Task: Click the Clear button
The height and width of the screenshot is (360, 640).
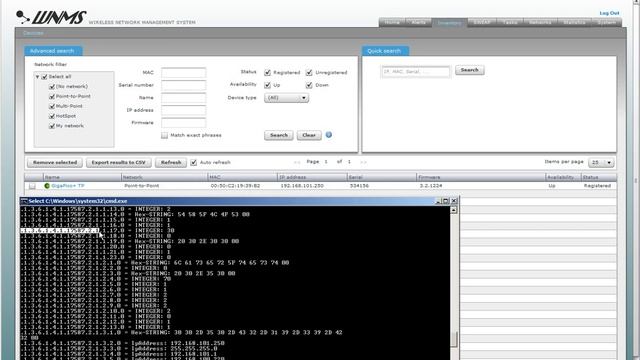Action: pos(309,135)
